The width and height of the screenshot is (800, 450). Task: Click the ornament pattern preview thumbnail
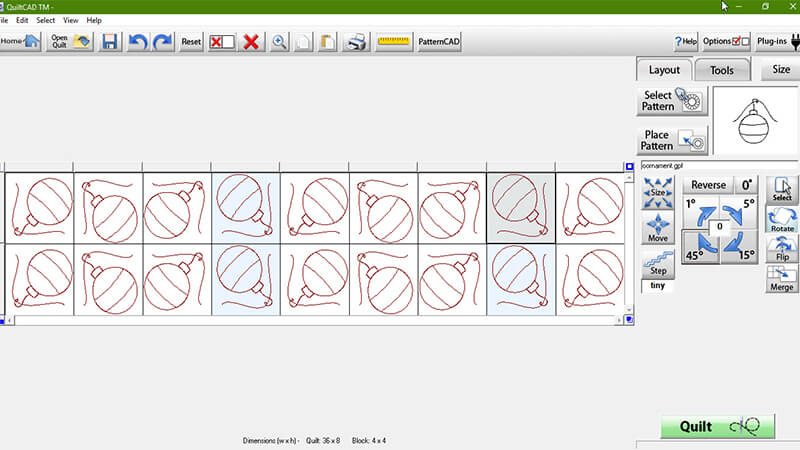coord(755,121)
